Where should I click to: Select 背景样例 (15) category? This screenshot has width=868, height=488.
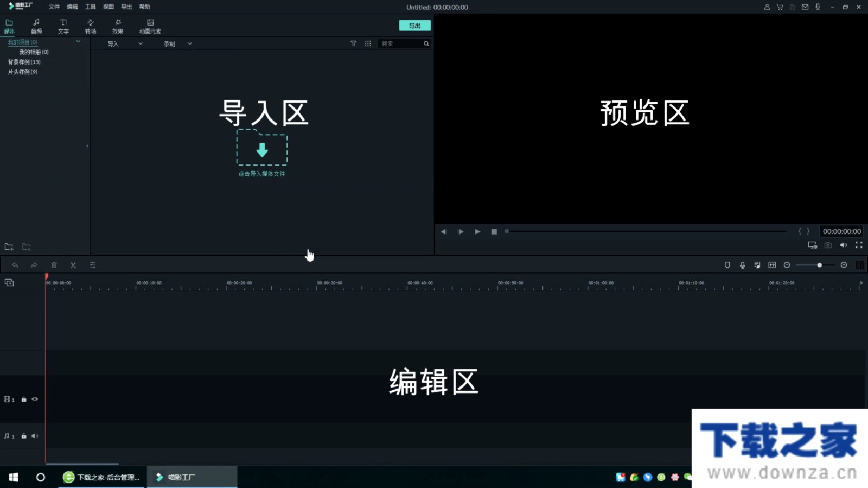pyautogui.click(x=24, y=62)
